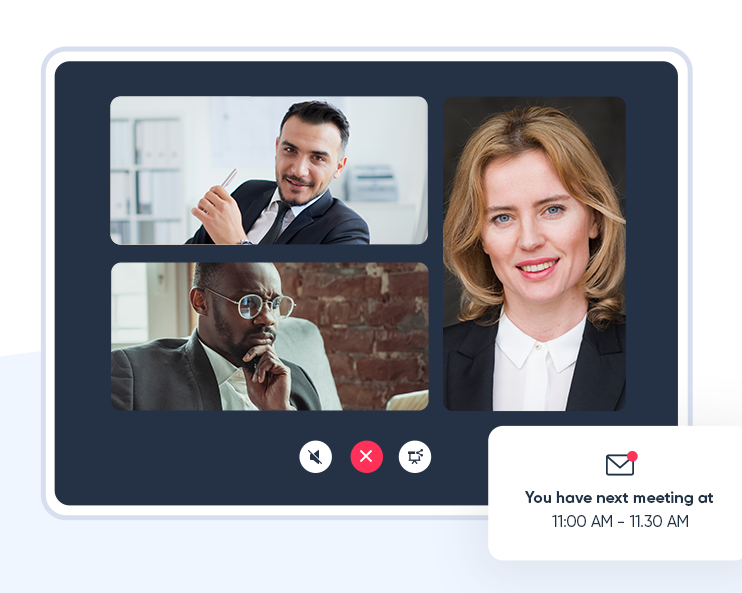
Task: Mute the call with the speaker icon
Action: (x=316, y=457)
